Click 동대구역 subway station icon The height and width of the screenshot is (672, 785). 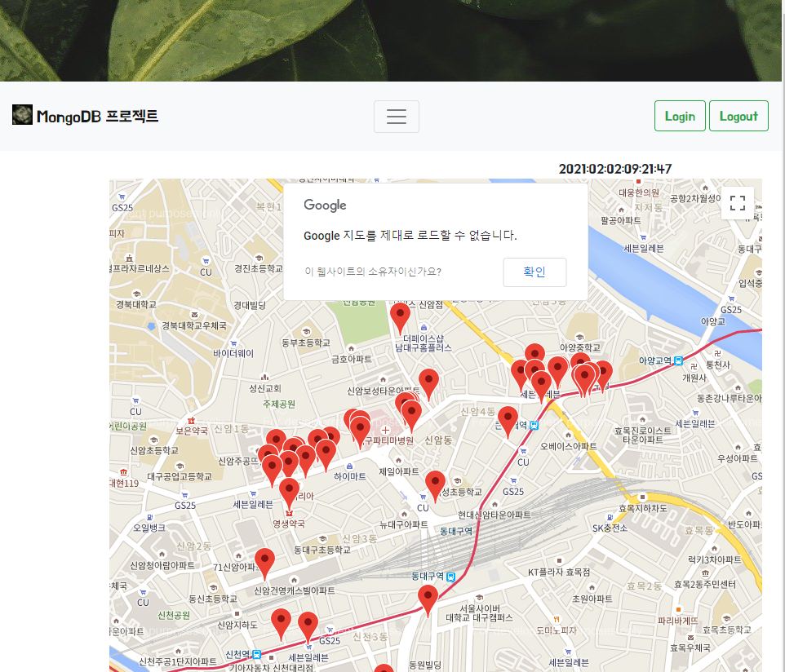pos(450,577)
